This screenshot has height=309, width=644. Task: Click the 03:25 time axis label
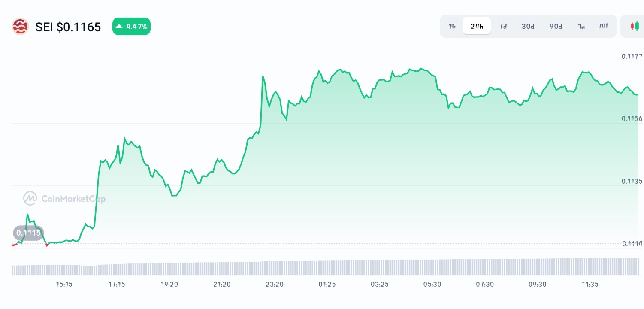380,284
